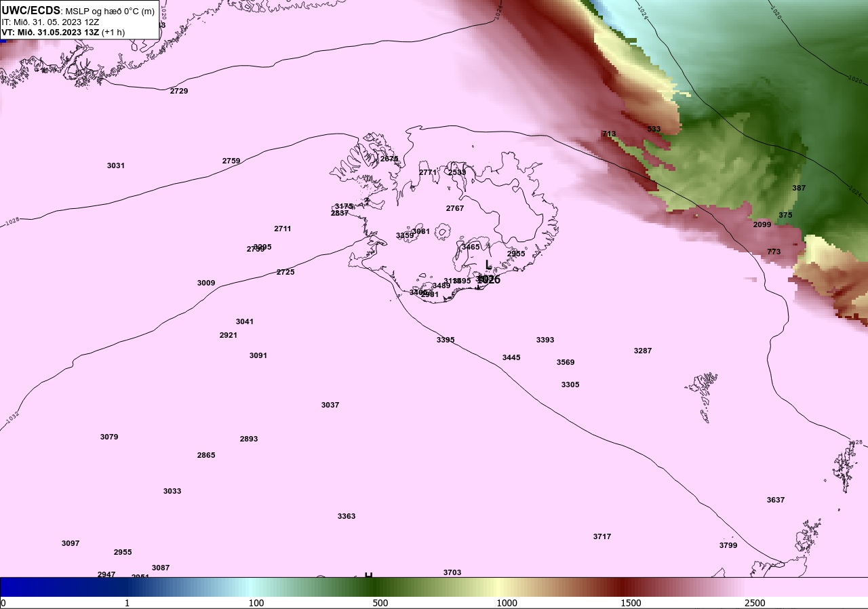This screenshot has height=609, width=868.
Task: Click the 3703 height value
Action: tap(452, 572)
